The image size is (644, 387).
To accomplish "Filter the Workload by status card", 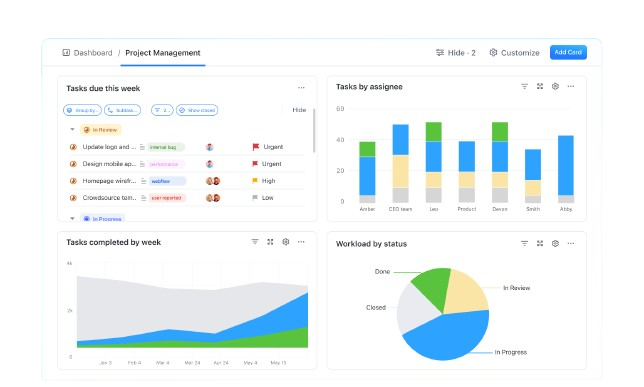I will pos(524,243).
